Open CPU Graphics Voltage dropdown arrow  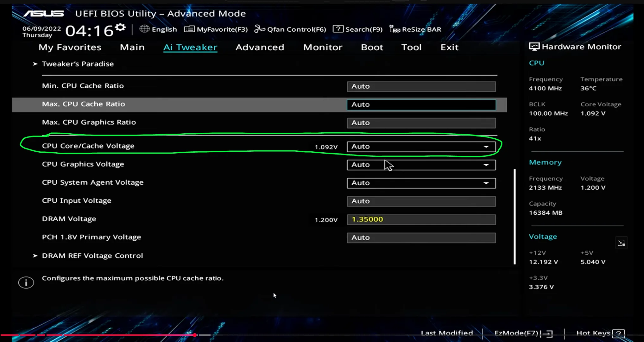coord(486,165)
